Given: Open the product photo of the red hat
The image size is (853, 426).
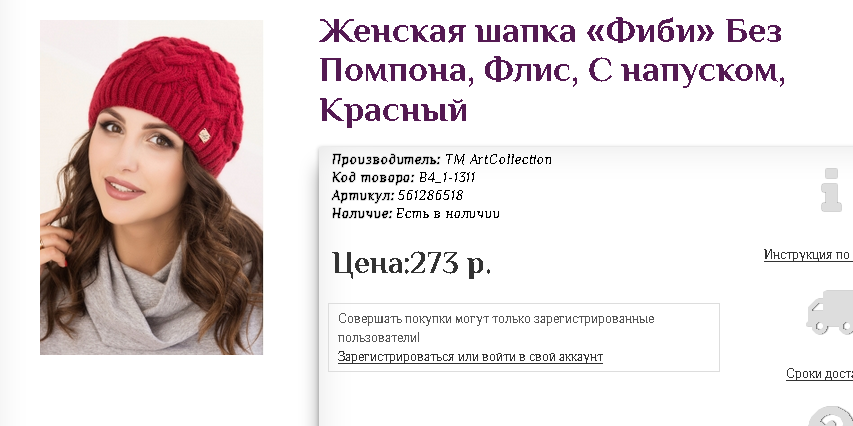Looking at the screenshot, I should (151, 187).
